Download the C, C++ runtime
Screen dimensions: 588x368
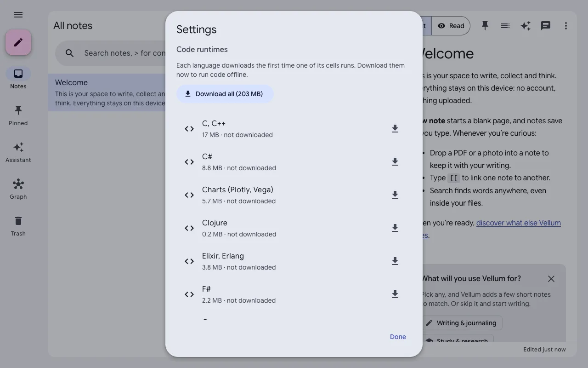[395, 129]
